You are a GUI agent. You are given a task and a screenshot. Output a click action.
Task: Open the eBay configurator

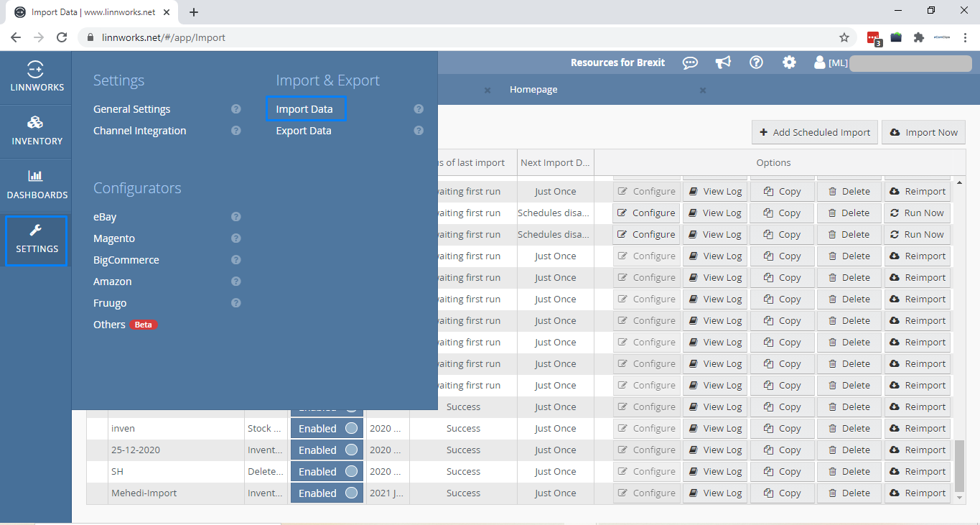(x=105, y=217)
